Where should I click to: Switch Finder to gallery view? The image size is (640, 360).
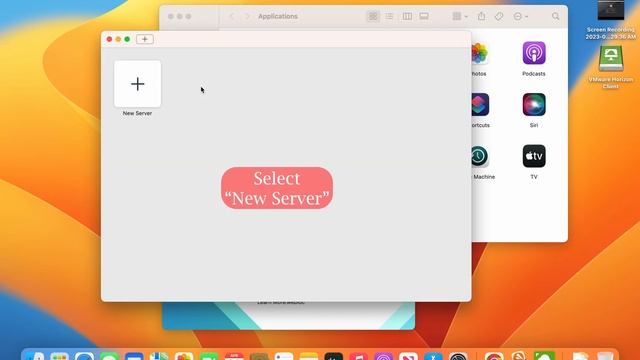click(x=424, y=16)
